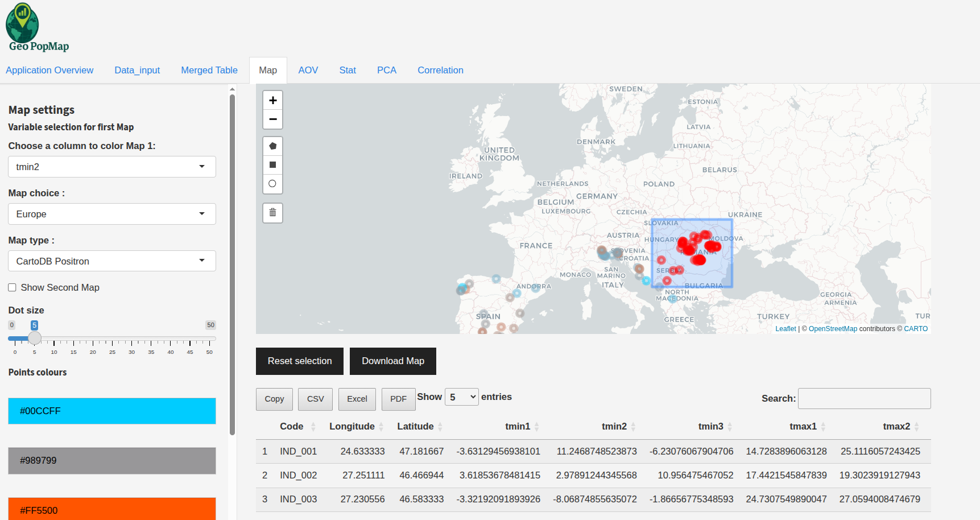
Task: Sort table by Latitude column arrows
Action: click(440, 427)
